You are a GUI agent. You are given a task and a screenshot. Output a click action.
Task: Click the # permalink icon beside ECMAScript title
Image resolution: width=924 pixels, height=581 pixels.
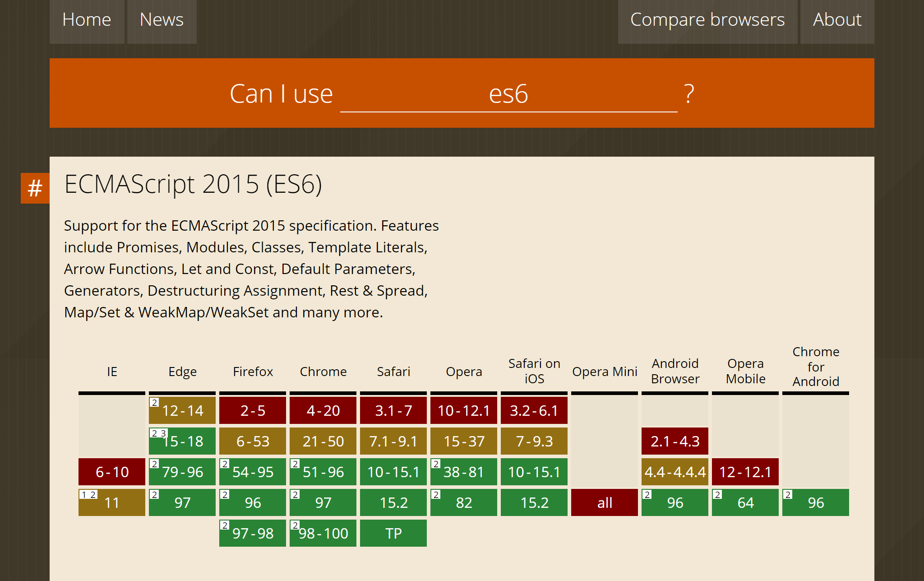[x=35, y=188]
